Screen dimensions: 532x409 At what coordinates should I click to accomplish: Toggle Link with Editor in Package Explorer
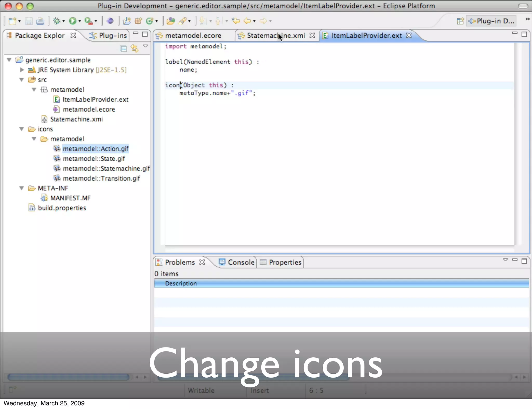pos(135,49)
